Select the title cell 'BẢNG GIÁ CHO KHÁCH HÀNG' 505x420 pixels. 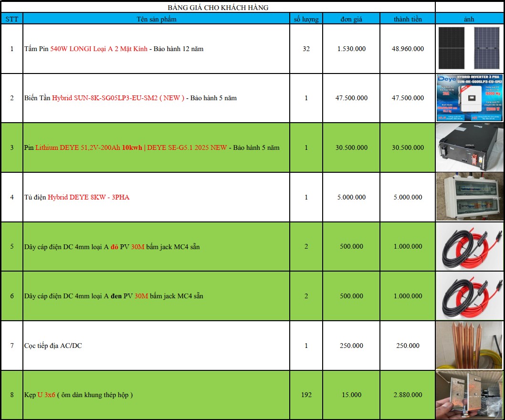[x=218, y=8]
